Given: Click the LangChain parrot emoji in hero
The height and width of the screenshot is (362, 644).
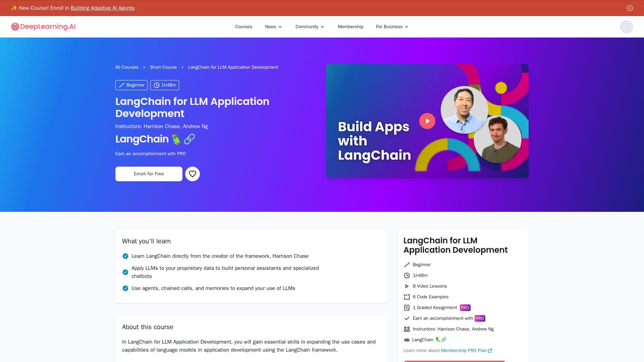Looking at the screenshot, I should [176, 139].
